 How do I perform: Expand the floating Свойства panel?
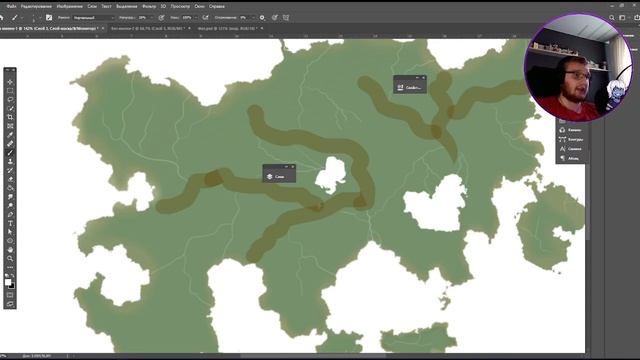410,87
